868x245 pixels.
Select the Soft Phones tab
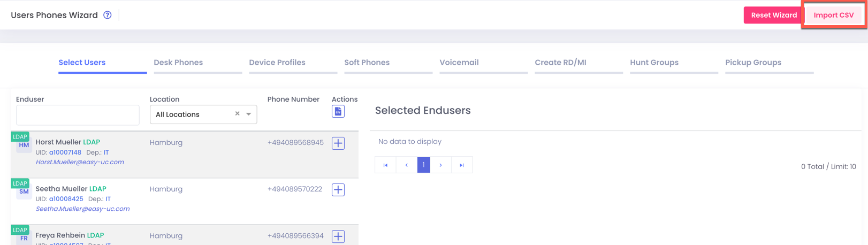367,63
